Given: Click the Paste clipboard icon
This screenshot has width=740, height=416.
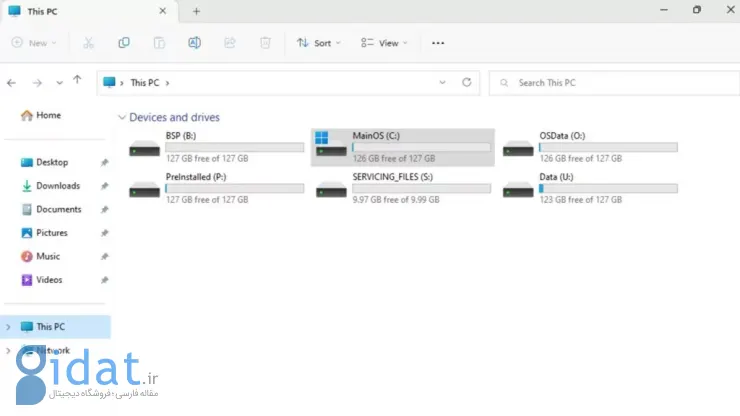Looking at the screenshot, I should click(x=159, y=43).
